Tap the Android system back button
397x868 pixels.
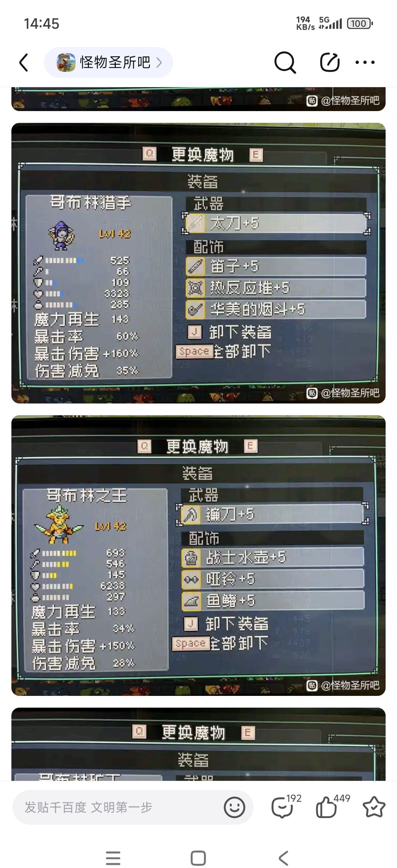283,858
